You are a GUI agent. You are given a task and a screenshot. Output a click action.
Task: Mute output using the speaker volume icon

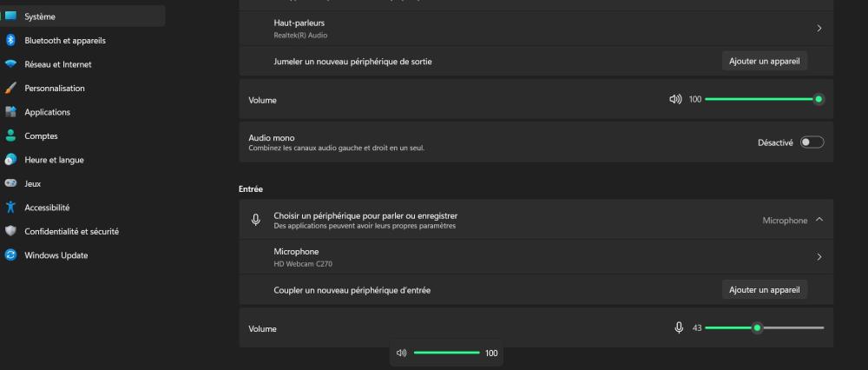point(675,100)
